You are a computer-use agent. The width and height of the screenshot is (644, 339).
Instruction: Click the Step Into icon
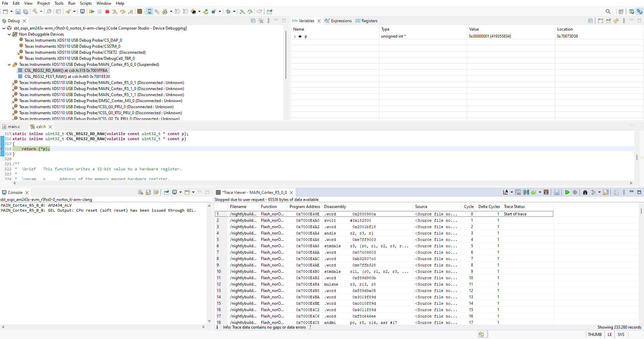pos(115,11)
